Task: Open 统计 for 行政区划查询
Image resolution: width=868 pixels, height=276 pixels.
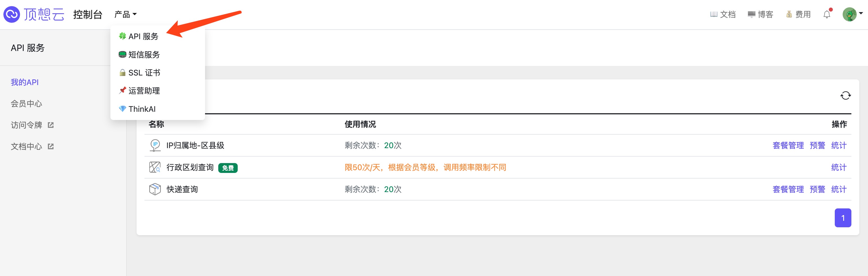Action: [838, 167]
